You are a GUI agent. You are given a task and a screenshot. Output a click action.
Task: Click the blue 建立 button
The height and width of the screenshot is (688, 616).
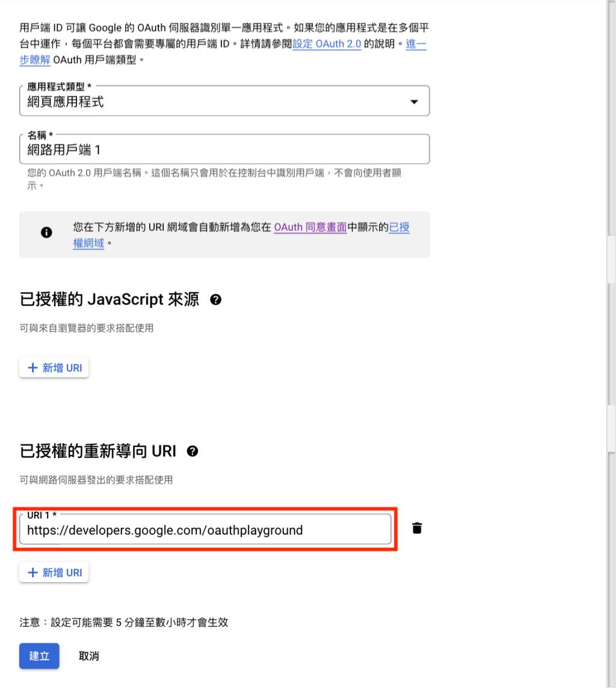click(x=39, y=656)
